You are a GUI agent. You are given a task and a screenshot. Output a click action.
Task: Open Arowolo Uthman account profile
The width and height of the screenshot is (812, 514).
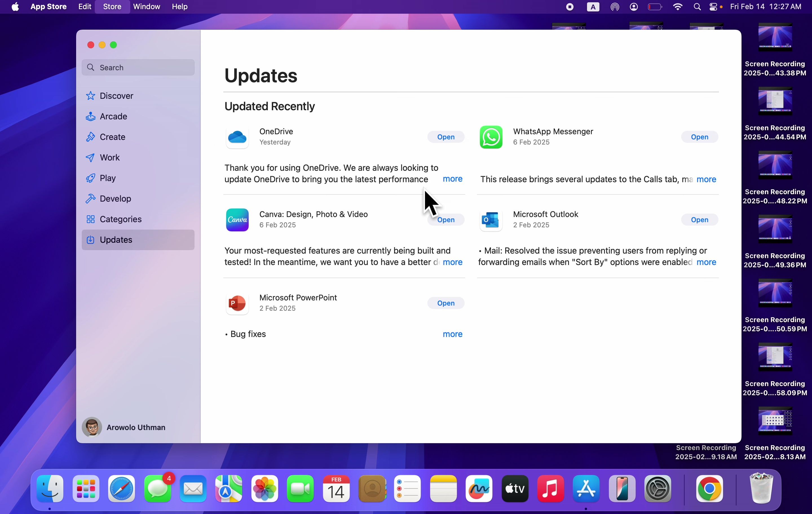(124, 427)
